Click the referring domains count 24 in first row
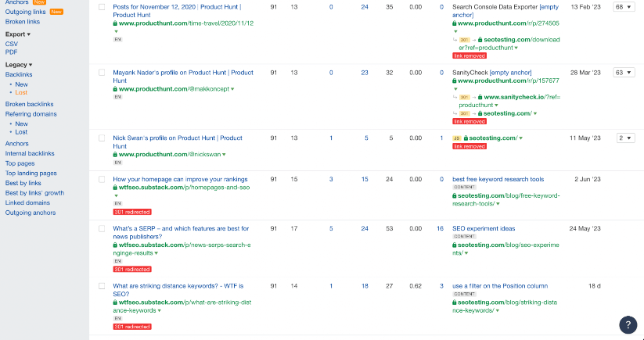The height and width of the screenshot is (340, 644). pyautogui.click(x=365, y=7)
